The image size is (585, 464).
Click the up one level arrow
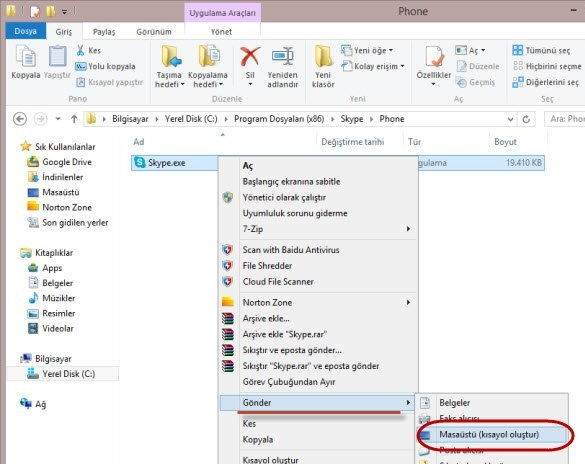pos(74,119)
